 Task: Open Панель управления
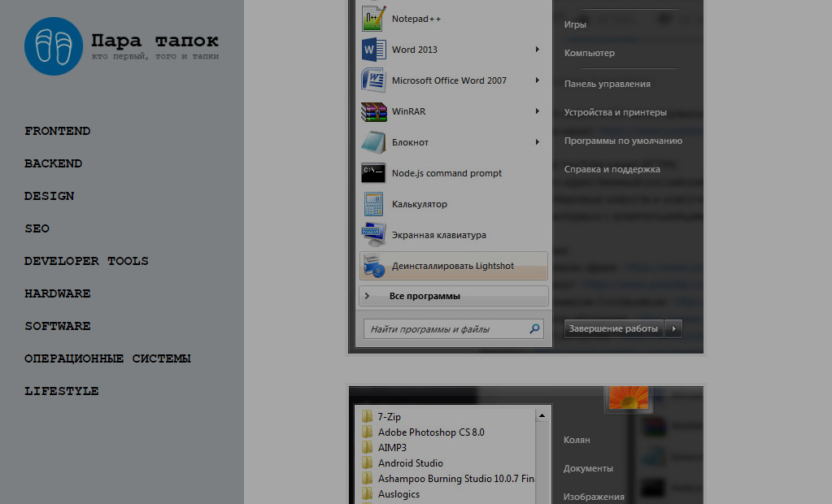click(x=607, y=84)
